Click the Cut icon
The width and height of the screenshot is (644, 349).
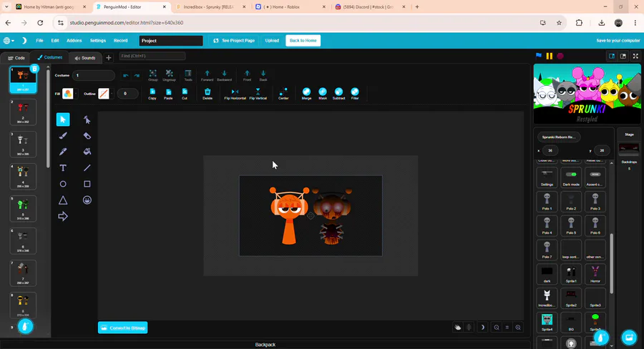click(185, 94)
